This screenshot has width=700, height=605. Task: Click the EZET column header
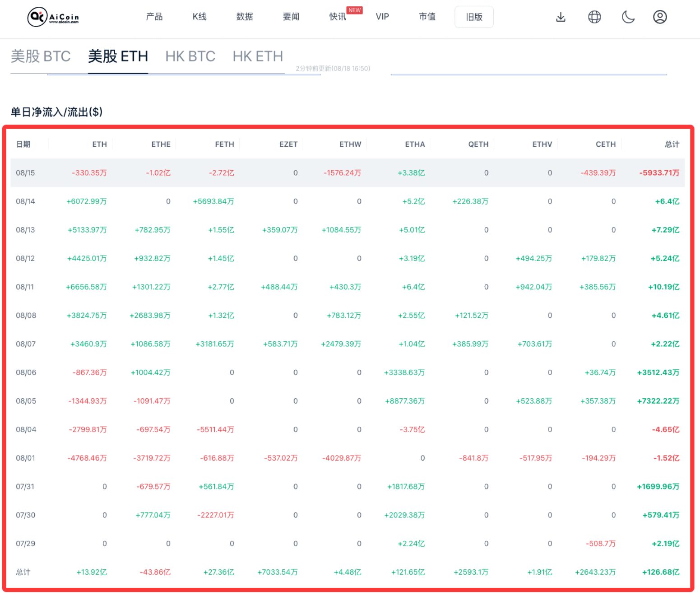coord(288,144)
